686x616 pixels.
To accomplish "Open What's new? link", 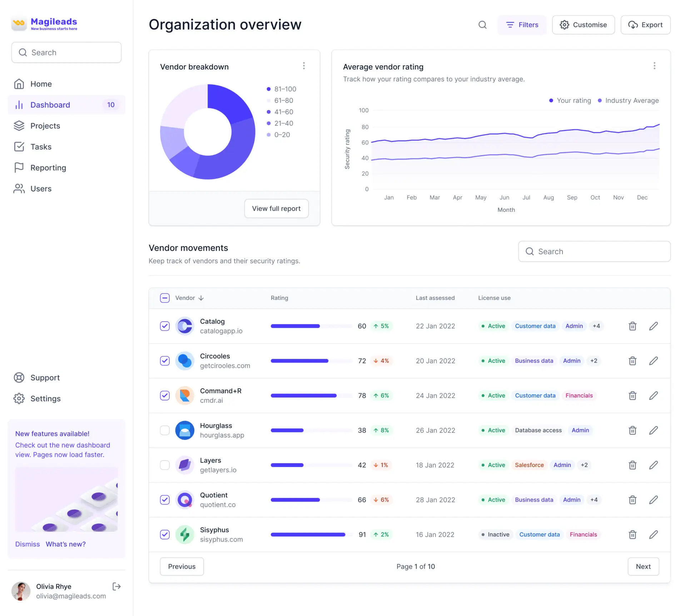I will coord(66,544).
